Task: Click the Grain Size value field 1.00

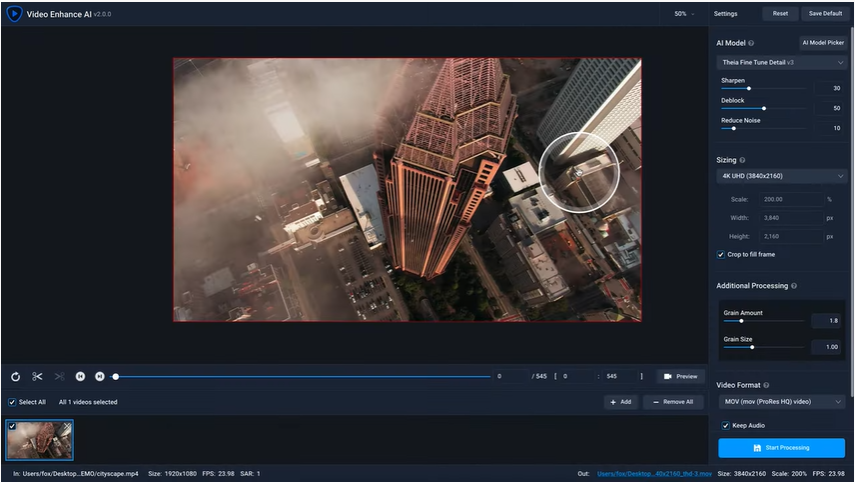Action: 826,347
